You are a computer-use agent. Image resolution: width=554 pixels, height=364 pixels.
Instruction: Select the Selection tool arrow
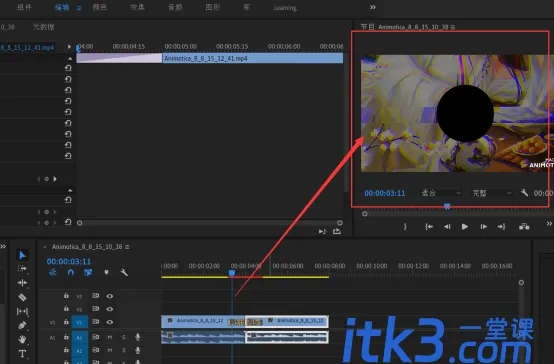[x=22, y=255]
